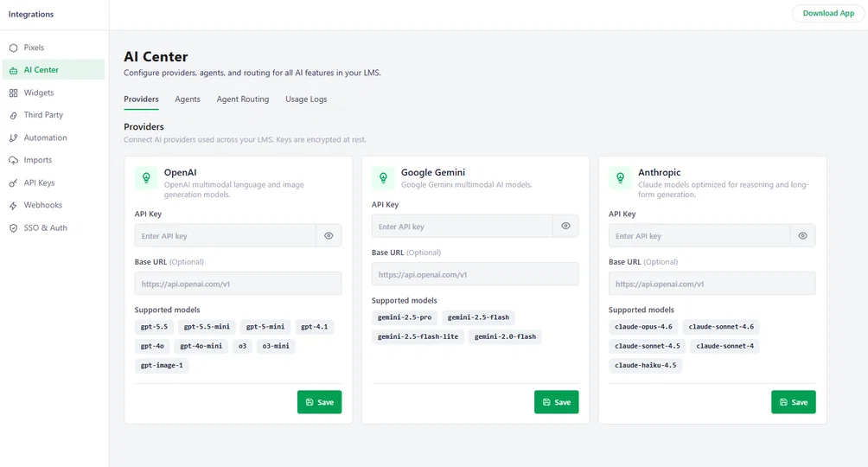The image size is (868, 467).
Task: Click the gpt-5.5 model tag
Action: point(154,327)
